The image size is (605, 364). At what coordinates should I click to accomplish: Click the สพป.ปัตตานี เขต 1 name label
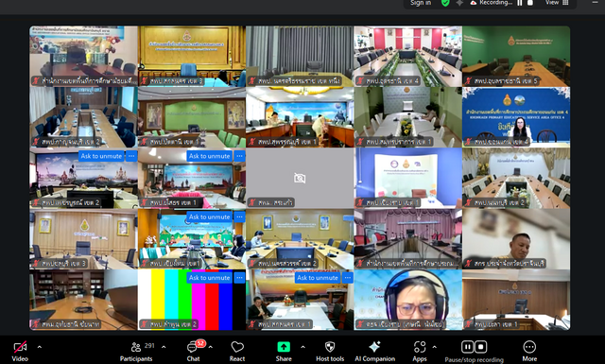(x=175, y=142)
